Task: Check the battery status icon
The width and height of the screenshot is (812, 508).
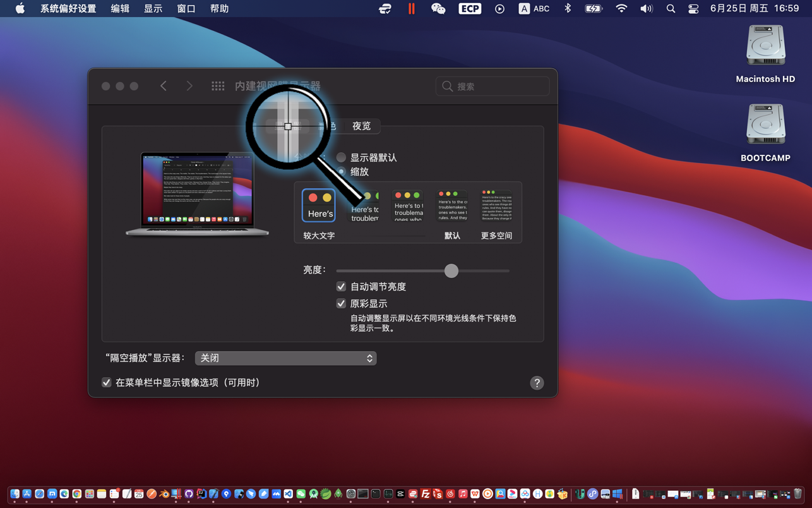Action: click(x=594, y=8)
